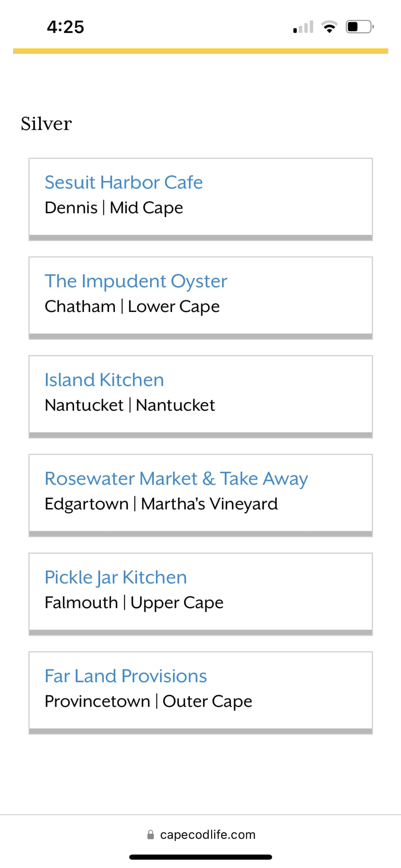
Task: Tap the 4:25 clock in status bar
Action: (66, 27)
